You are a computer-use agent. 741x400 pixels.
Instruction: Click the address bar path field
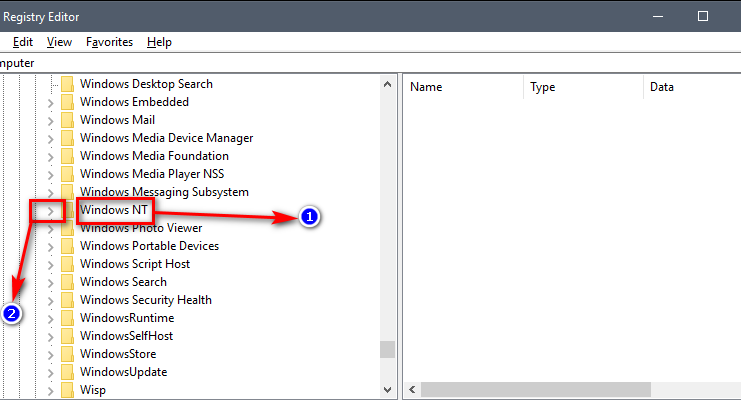pyautogui.click(x=370, y=63)
